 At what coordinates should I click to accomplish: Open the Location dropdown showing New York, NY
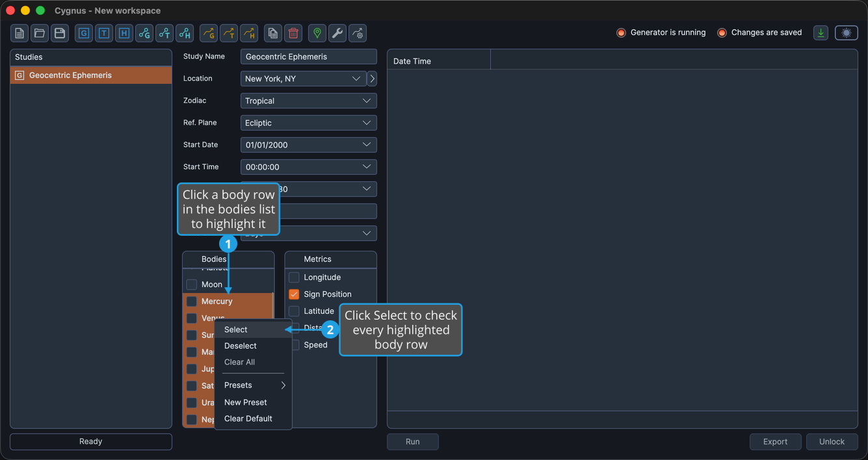(x=303, y=79)
